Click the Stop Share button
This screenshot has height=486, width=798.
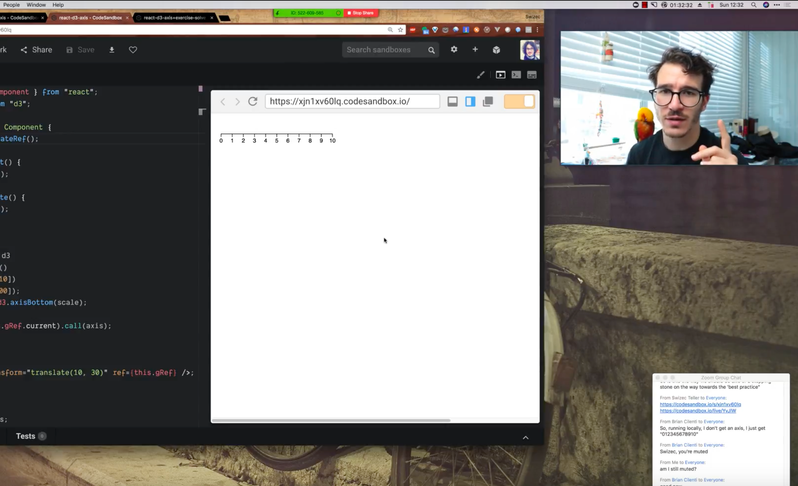click(360, 13)
